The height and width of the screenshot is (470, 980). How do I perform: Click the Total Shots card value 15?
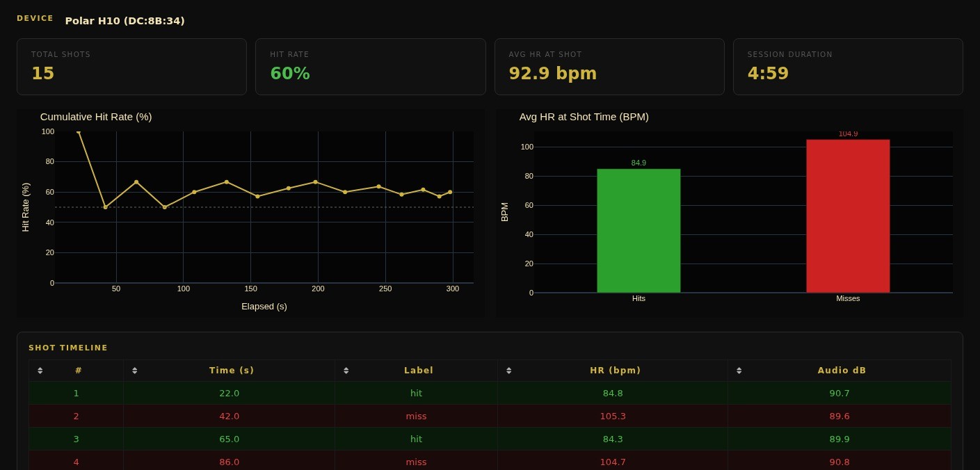pyautogui.click(x=42, y=74)
